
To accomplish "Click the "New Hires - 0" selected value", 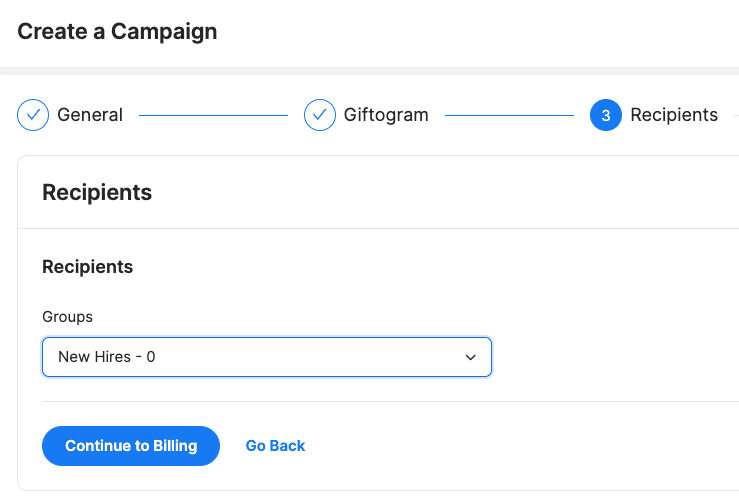I will (107, 356).
